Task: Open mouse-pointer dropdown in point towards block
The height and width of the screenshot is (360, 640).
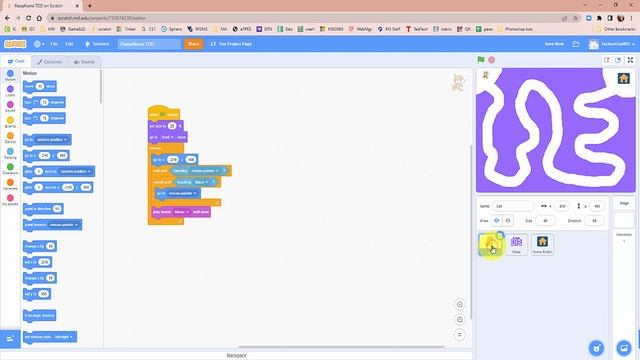Action: coord(63,225)
